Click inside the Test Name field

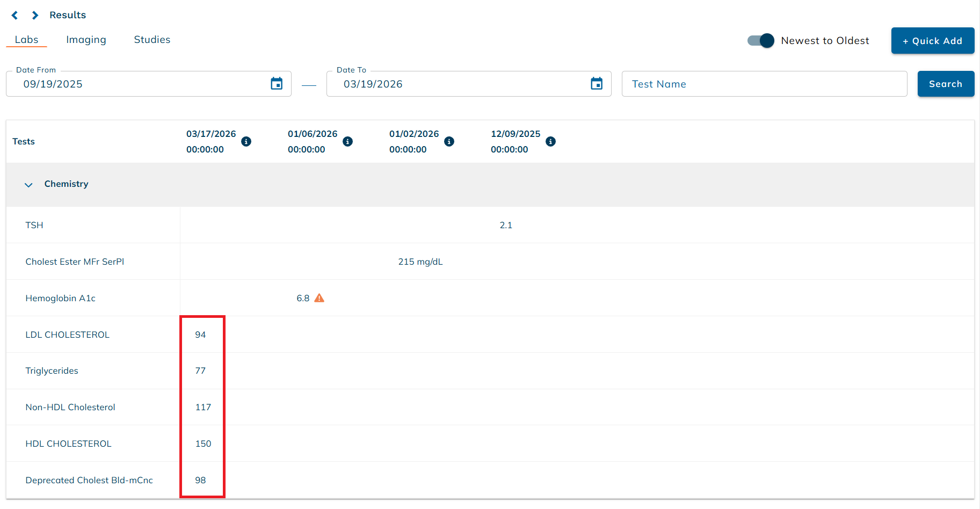[x=764, y=84]
